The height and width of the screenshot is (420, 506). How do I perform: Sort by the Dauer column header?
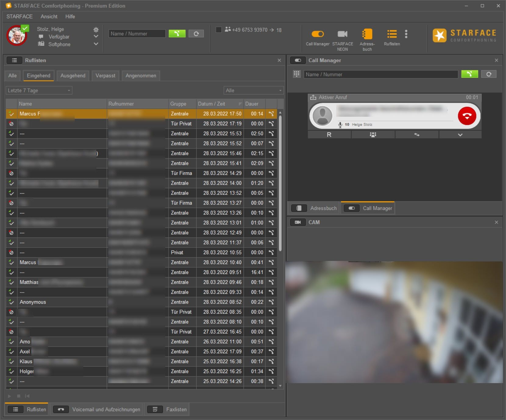point(255,104)
